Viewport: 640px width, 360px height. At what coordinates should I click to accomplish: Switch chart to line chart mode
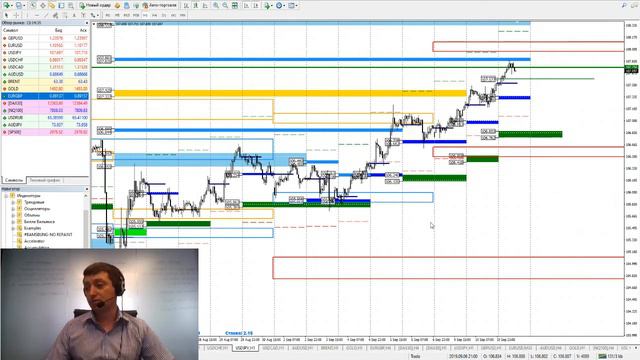click(x=205, y=5)
